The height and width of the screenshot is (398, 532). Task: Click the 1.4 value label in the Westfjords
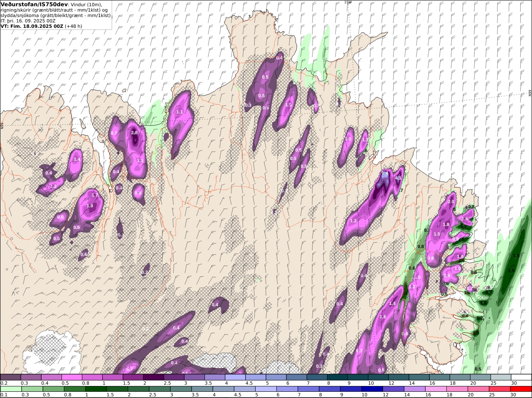click(76, 159)
